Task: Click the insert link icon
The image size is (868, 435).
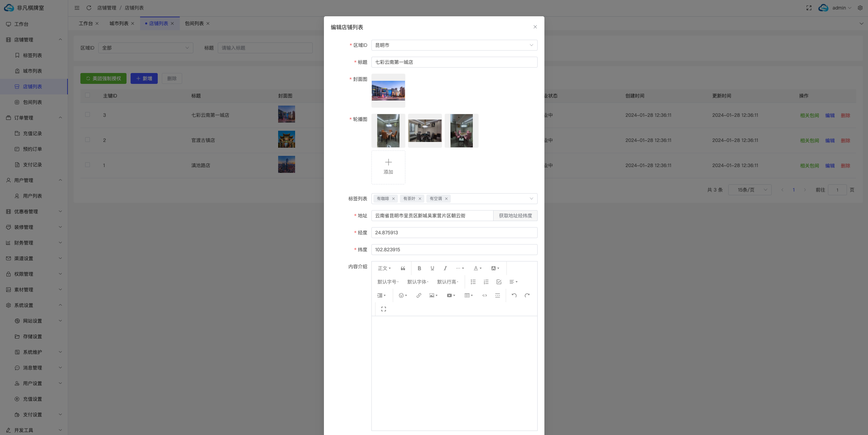Action: click(419, 295)
